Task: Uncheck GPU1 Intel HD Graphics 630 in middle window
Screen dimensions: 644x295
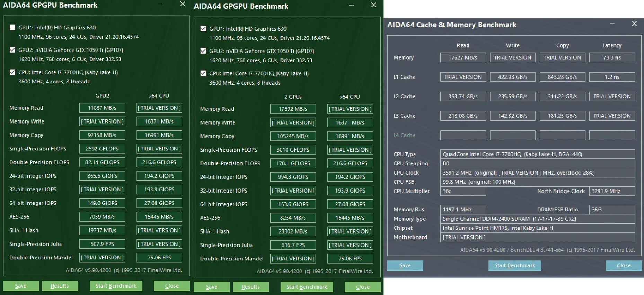Action: 203,28
